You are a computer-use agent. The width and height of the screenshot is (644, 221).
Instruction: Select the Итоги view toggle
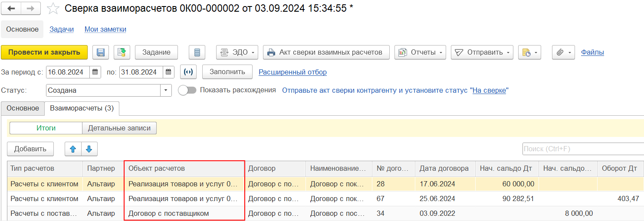(x=46, y=128)
